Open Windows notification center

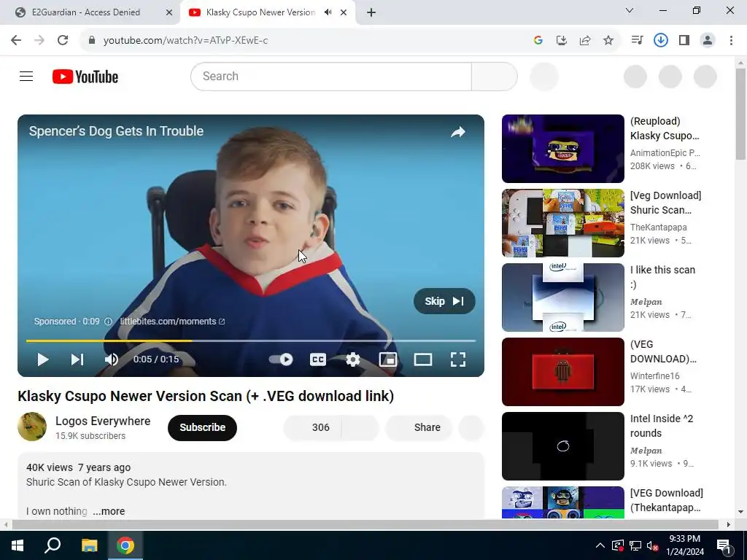(724, 545)
